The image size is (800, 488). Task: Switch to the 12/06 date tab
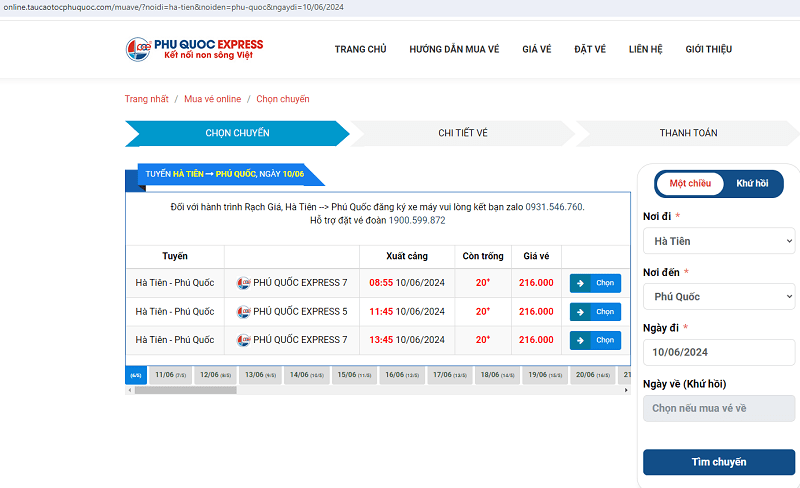point(215,375)
